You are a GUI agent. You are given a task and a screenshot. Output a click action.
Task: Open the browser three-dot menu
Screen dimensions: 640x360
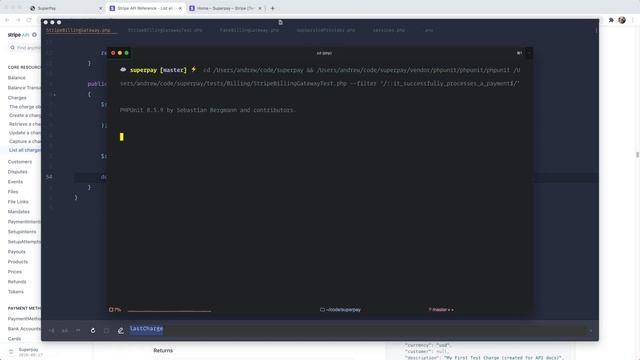click(633, 20)
